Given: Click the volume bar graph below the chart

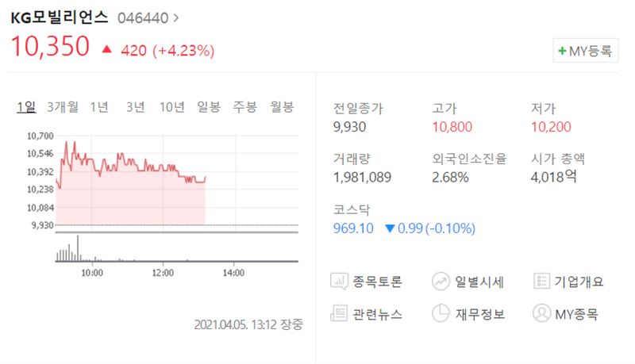Looking at the screenshot, I should (x=176, y=249).
